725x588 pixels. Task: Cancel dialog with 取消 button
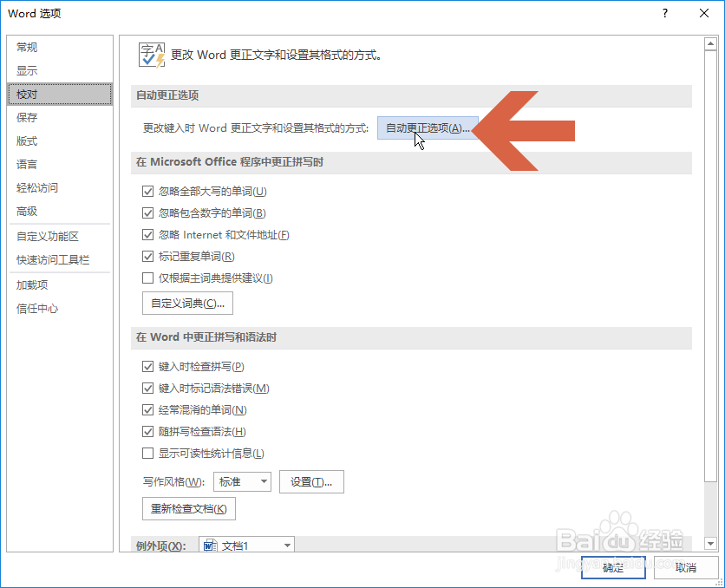(x=686, y=568)
